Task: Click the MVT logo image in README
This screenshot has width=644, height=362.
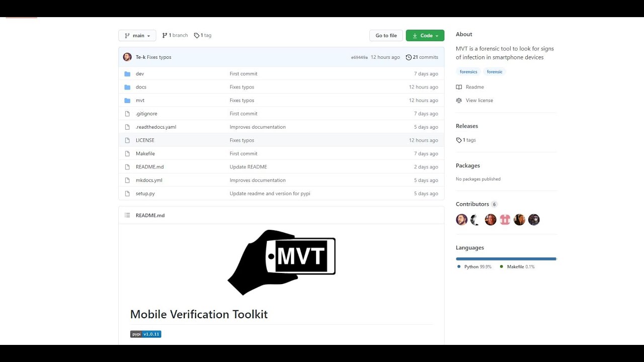Action: [282, 261]
